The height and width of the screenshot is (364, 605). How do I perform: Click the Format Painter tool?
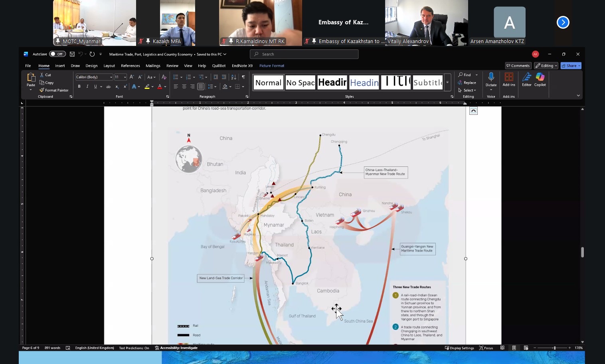click(54, 91)
